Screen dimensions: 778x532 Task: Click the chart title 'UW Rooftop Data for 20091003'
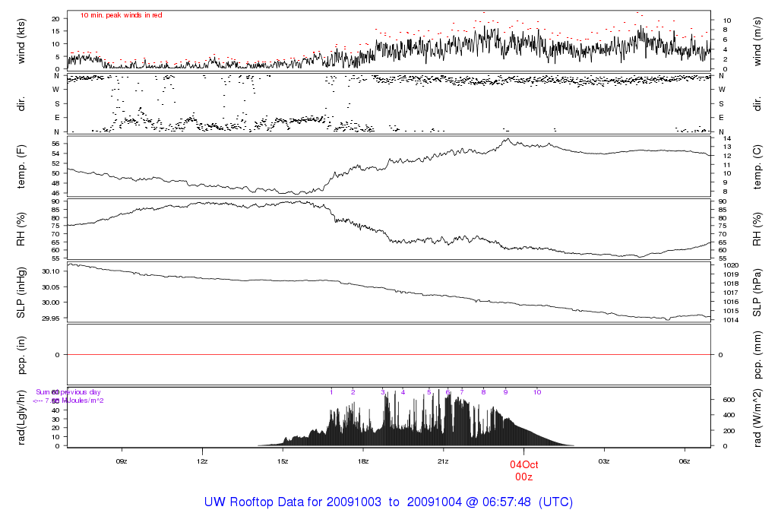293,502
